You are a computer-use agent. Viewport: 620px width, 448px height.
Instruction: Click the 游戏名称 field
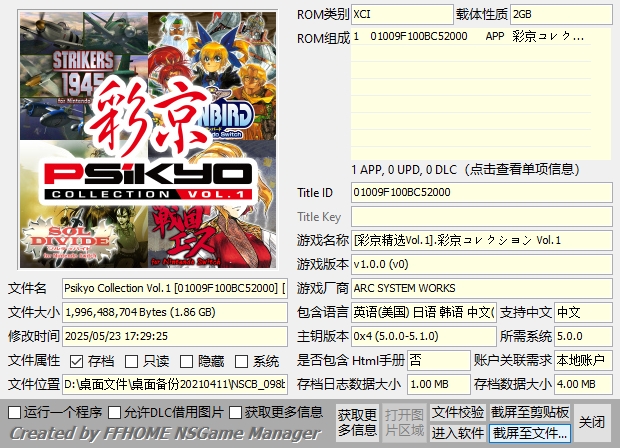482,240
